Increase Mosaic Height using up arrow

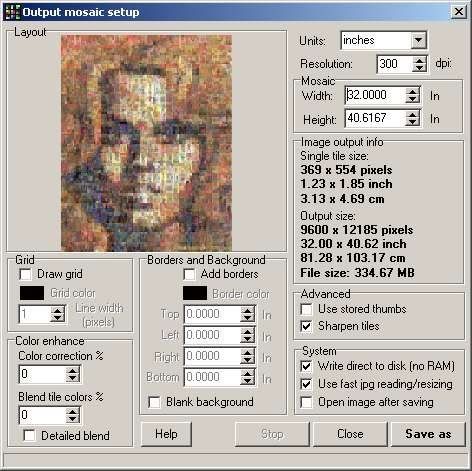pyautogui.click(x=412, y=115)
